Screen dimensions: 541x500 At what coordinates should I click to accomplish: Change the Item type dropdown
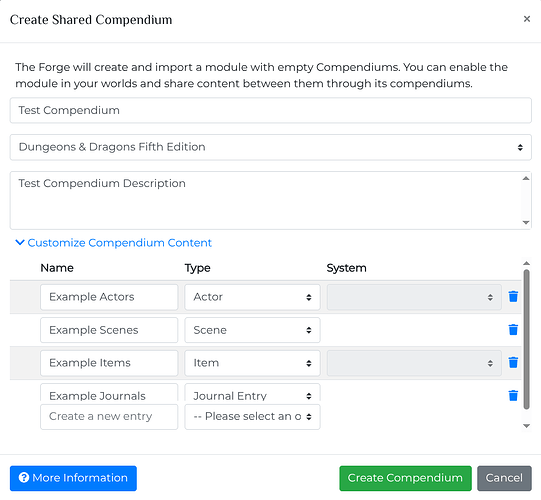252,363
